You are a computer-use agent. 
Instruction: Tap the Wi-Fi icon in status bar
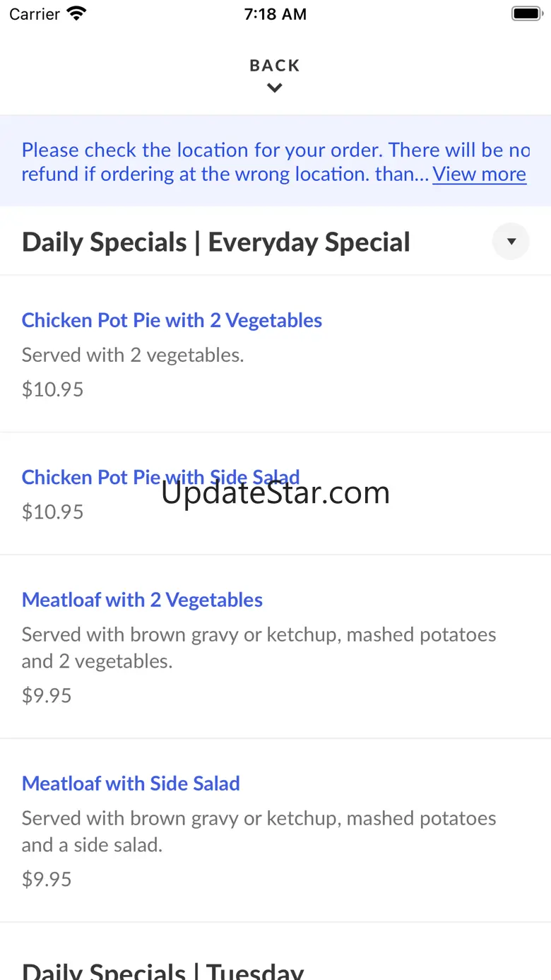point(76,13)
